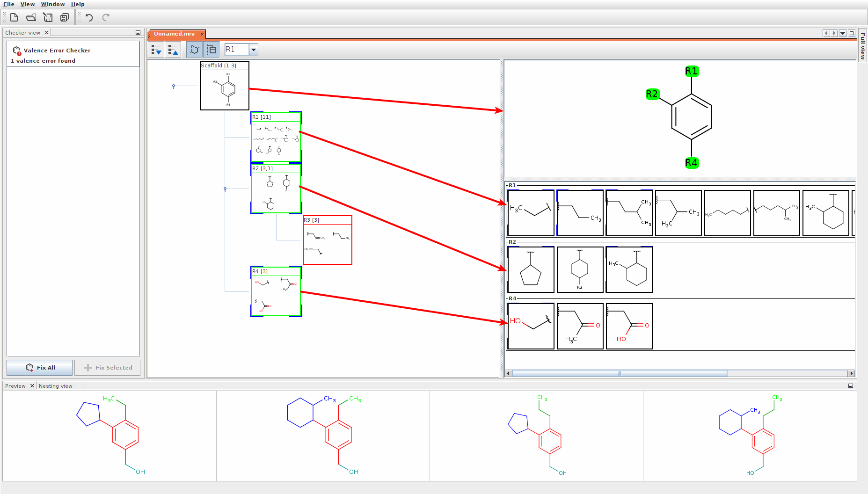Click the Save As icon
The width and height of the screenshot is (868, 494).
tap(48, 18)
